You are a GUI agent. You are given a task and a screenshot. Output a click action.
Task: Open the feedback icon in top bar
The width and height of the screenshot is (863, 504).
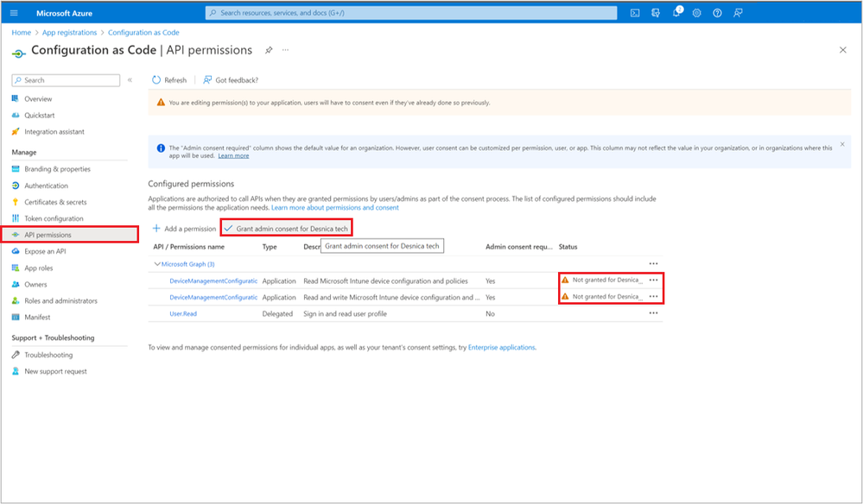click(738, 13)
